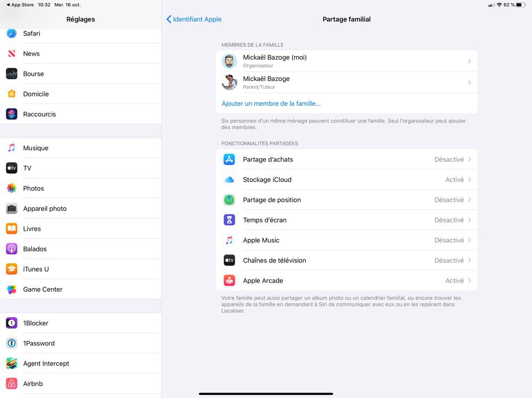Tap the 1Password icon
The image size is (532, 398).
tap(12, 343)
